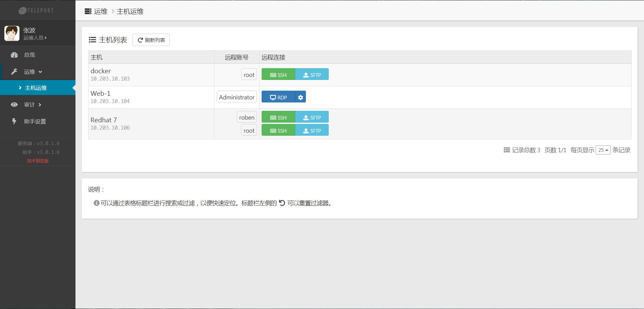Click the root account tag for docker
644x309 pixels.
pyautogui.click(x=249, y=75)
